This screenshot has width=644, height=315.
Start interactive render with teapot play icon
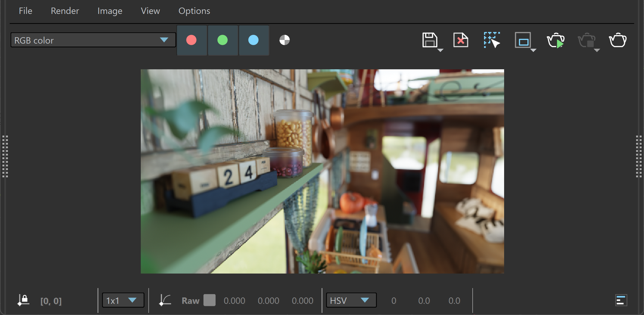(556, 40)
